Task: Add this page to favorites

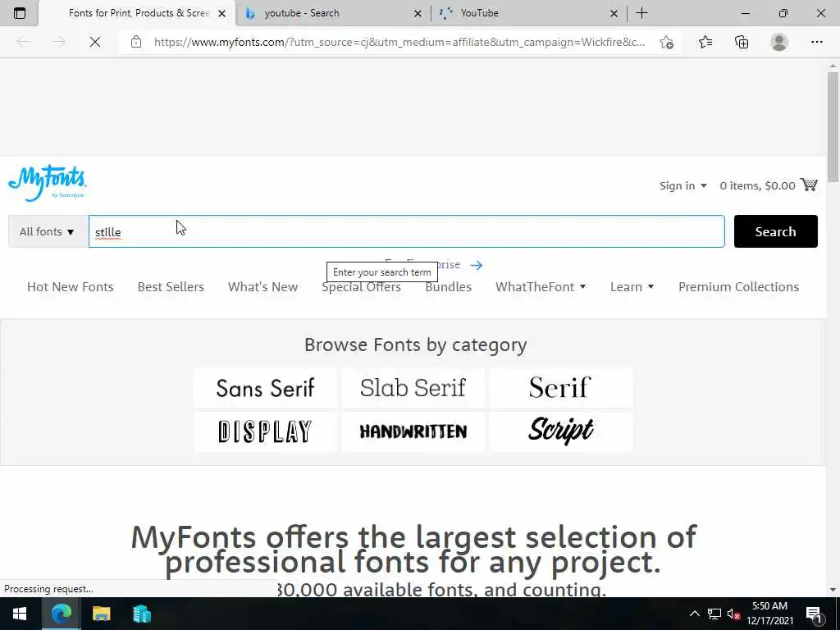Action: 666,42
